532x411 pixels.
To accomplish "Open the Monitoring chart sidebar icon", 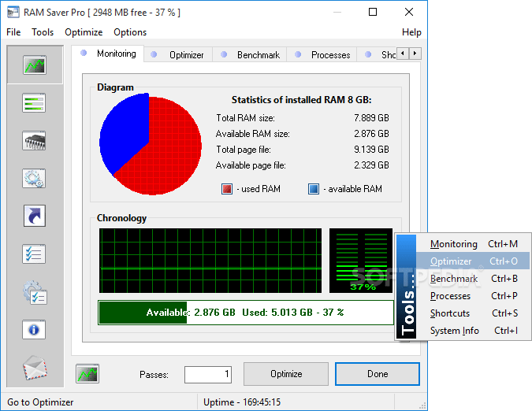I will (35, 65).
